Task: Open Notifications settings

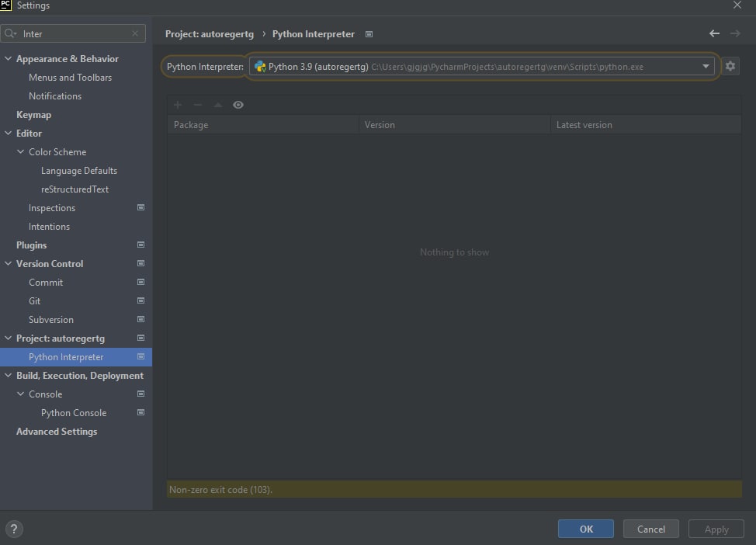Action: pyautogui.click(x=55, y=96)
